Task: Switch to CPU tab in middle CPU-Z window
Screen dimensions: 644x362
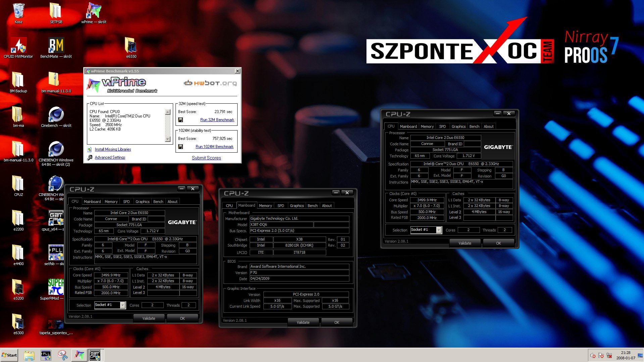Action: click(x=229, y=206)
